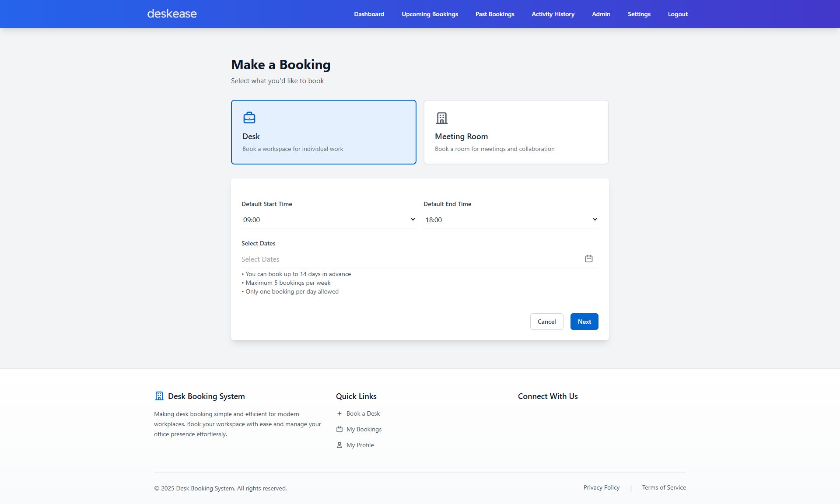Click Logout in the top navigation
Viewport: 840px width, 504px height.
pyautogui.click(x=677, y=14)
